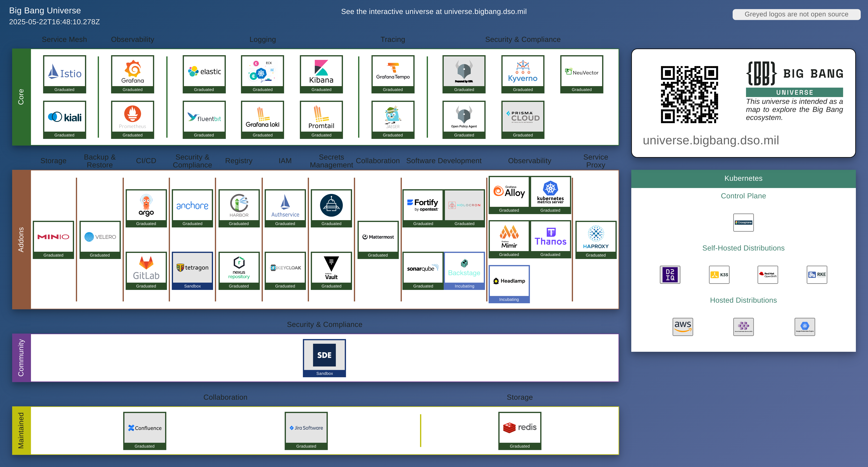Click the interactive universe header text

[434, 12]
